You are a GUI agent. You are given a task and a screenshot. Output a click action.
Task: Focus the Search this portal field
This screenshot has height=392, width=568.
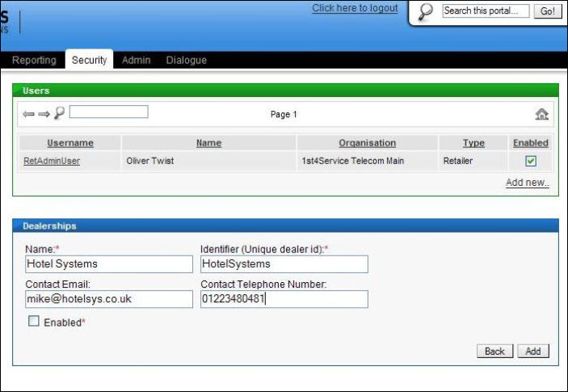tap(486, 11)
